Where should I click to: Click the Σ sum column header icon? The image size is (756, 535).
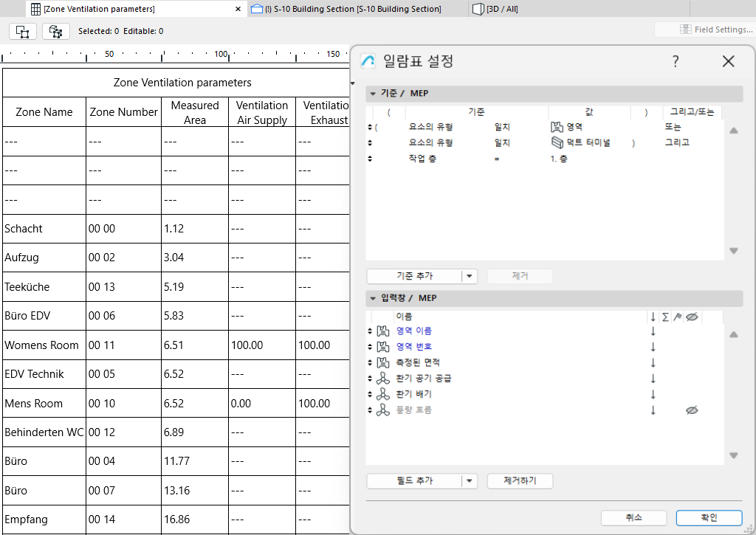coord(666,316)
